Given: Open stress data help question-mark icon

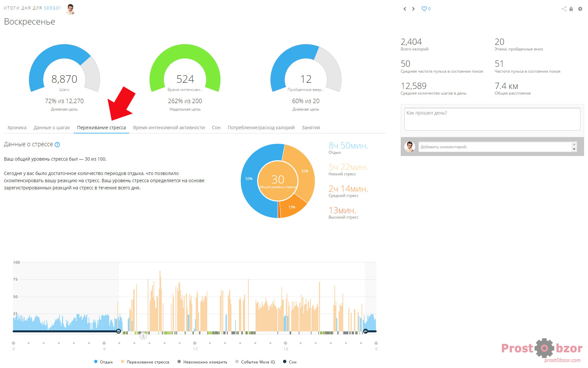Looking at the screenshot, I should pos(57,145).
